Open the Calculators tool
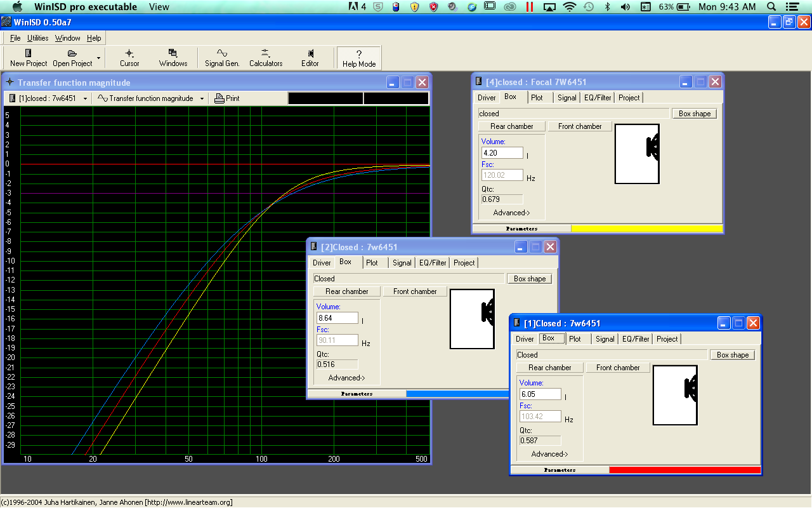 coord(266,58)
